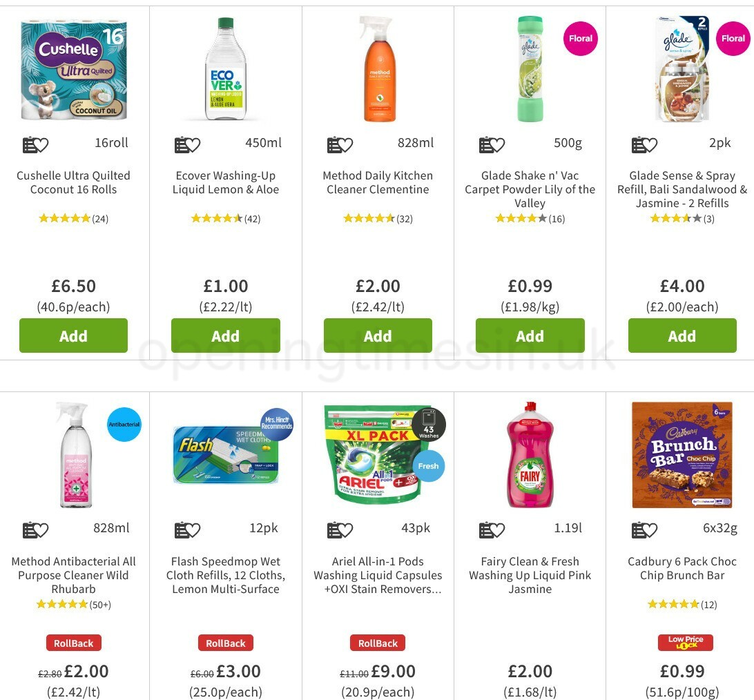Click Add under Glade Shake n' Vac
The image size is (754, 700).
(530, 336)
